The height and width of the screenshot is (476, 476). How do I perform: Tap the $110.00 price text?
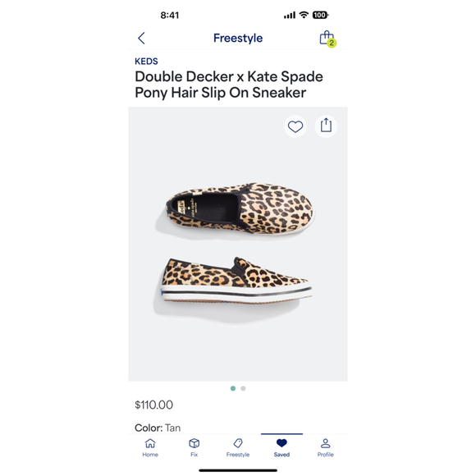[154, 405]
